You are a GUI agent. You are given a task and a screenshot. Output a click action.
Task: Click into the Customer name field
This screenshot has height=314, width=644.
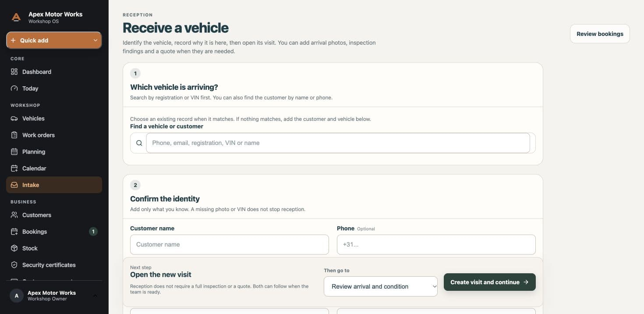click(x=229, y=245)
